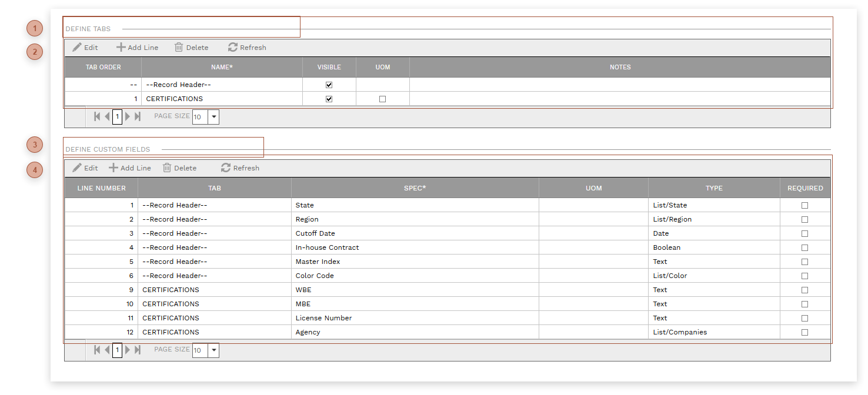Add a line in Define Custom Fields
Viewport: 868px width, 395px height.
click(x=113, y=168)
